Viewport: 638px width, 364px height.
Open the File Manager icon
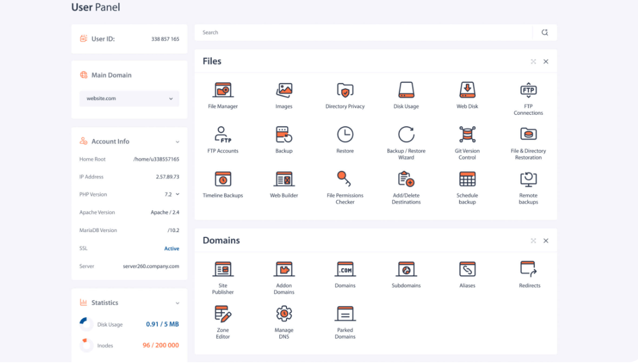coord(223,91)
